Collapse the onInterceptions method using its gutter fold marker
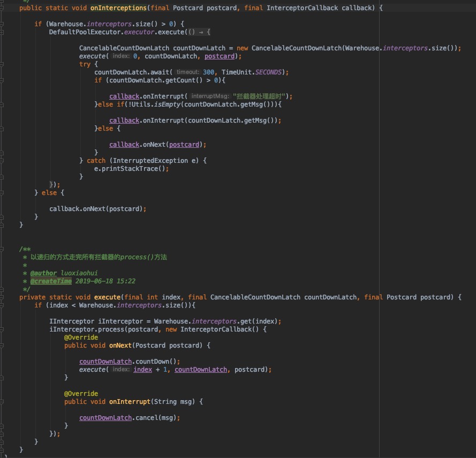 (x=2, y=8)
